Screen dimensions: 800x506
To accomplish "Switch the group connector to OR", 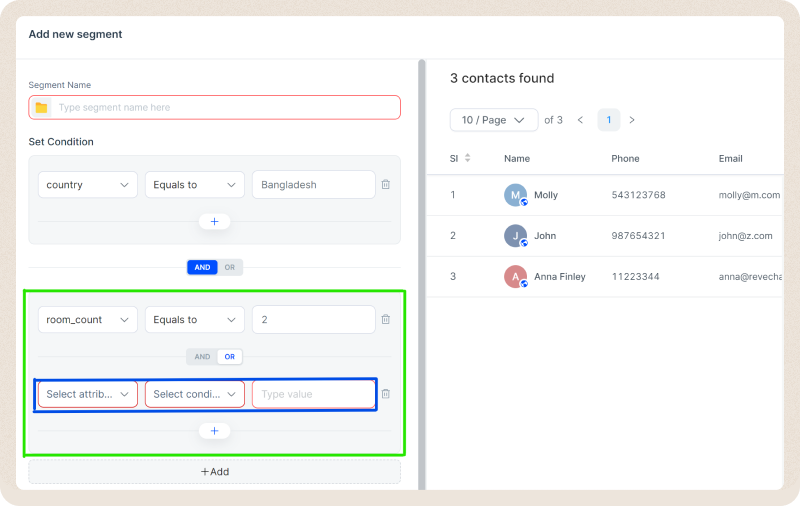I will (230, 267).
